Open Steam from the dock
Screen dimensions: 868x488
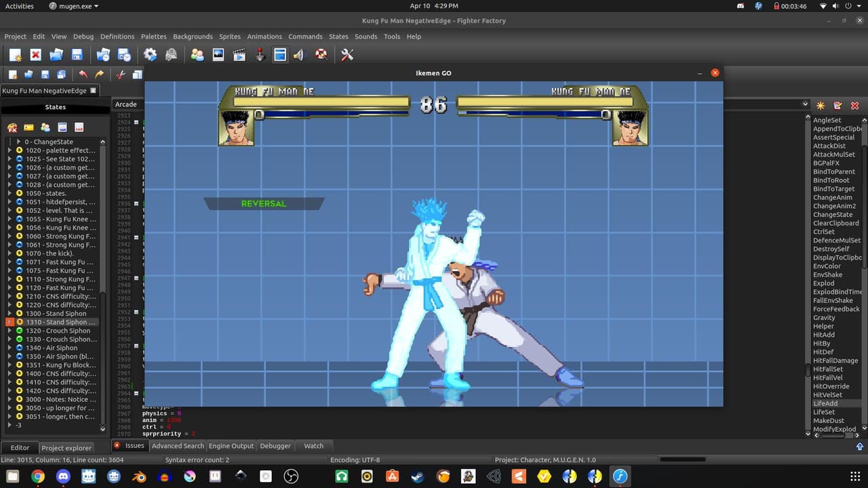pos(418,476)
